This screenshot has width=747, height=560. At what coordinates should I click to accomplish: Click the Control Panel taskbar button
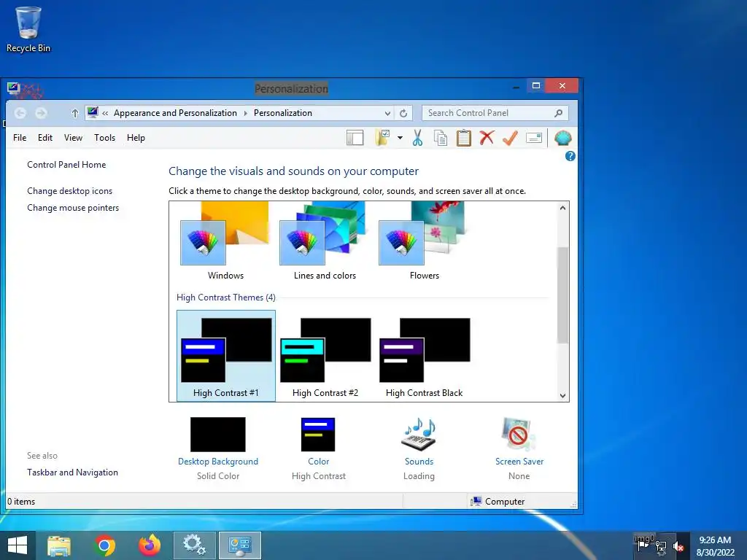(239, 545)
